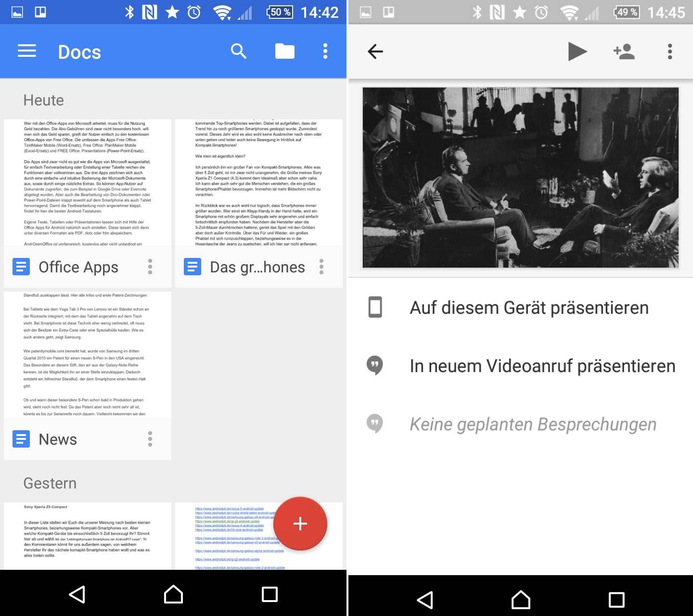Image resolution: width=693 pixels, height=616 pixels.
Task: Create a new document with the red plus button
Action: click(x=300, y=524)
